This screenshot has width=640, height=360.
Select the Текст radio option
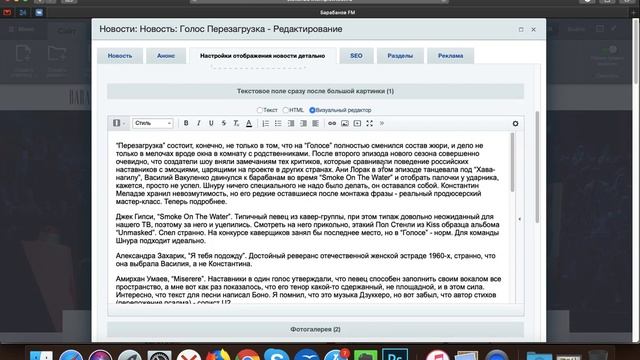[x=260, y=110]
